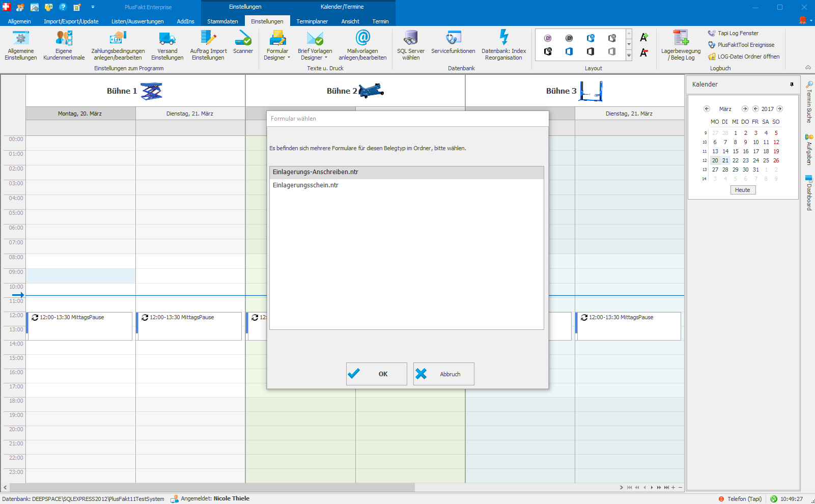
Task: Open the Termin Suche side panel
Action: click(809, 102)
